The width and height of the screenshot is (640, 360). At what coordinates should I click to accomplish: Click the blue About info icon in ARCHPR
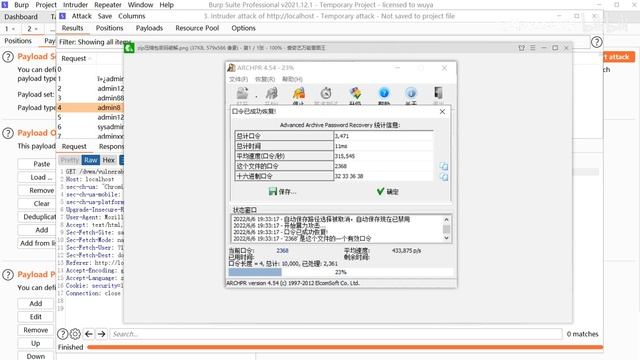pos(411,93)
